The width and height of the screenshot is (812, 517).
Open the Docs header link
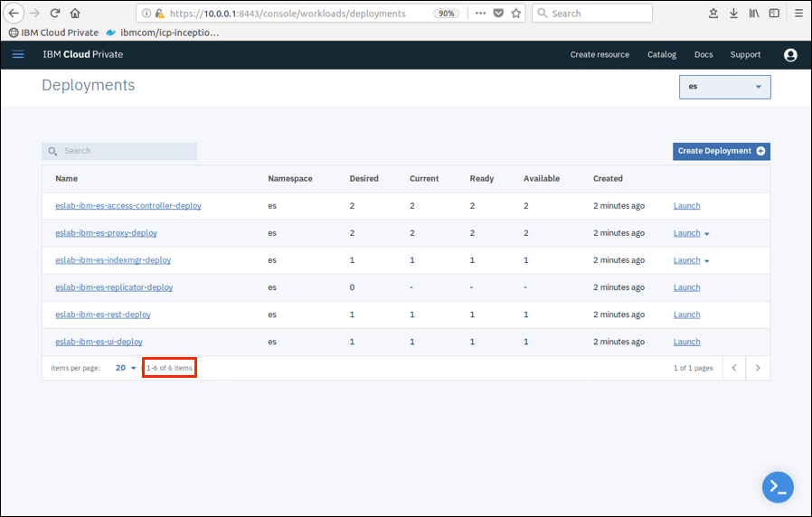pyautogui.click(x=703, y=54)
